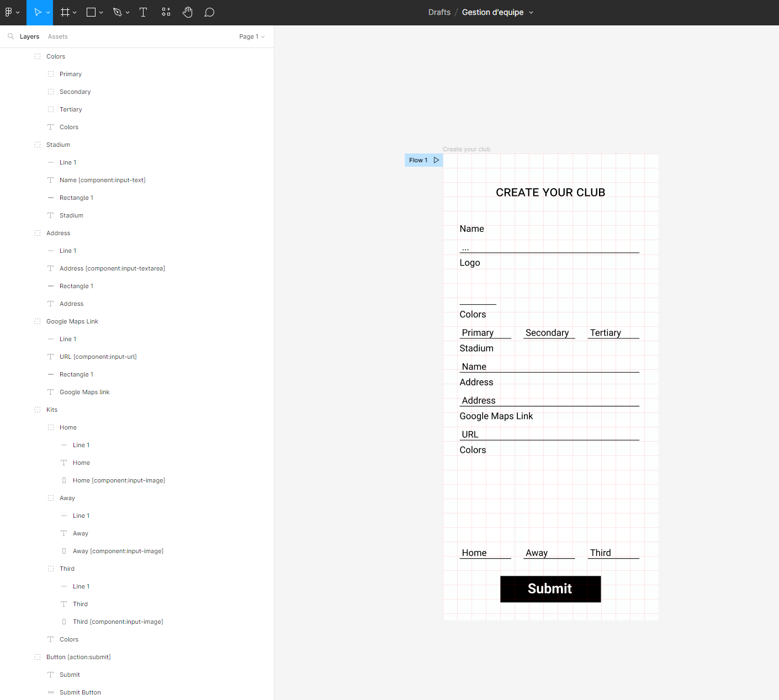Open the Gestion d'equipe file menu chevron
The image size is (779, 700).
531,12
